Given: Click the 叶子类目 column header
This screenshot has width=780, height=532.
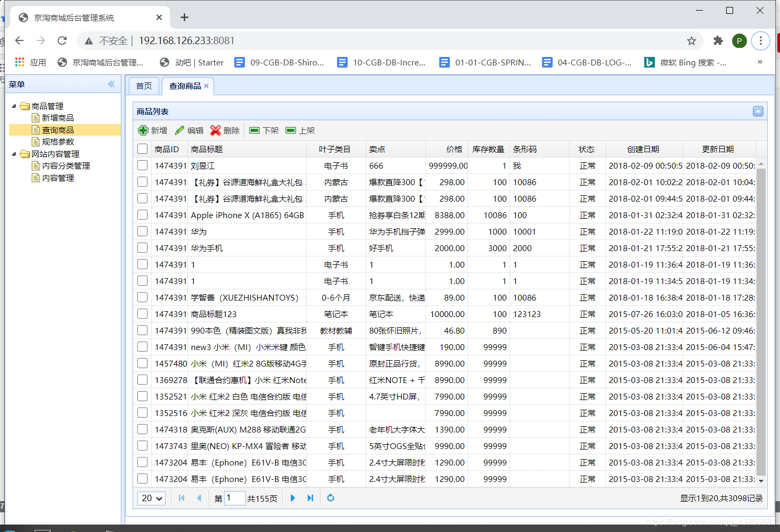Looking at the screenshot, I should (335, 149).
